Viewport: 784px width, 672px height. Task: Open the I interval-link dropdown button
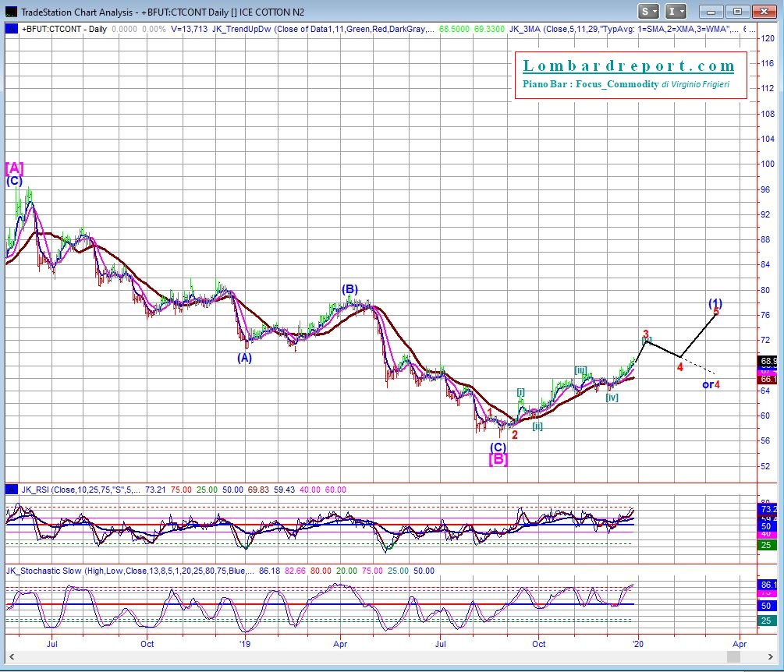click(x=676, y=11)
